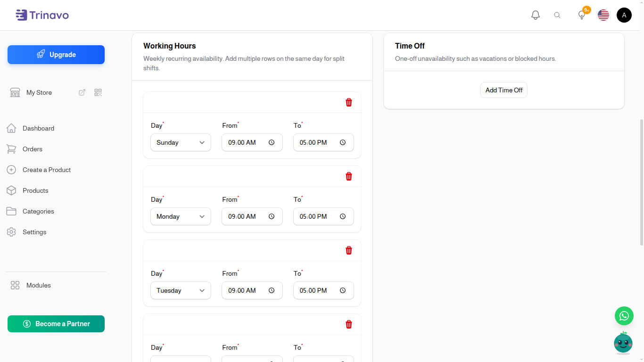The image size is (644, 362).
Task: Click the Working Hours heading
Action: tap(170, 46)
